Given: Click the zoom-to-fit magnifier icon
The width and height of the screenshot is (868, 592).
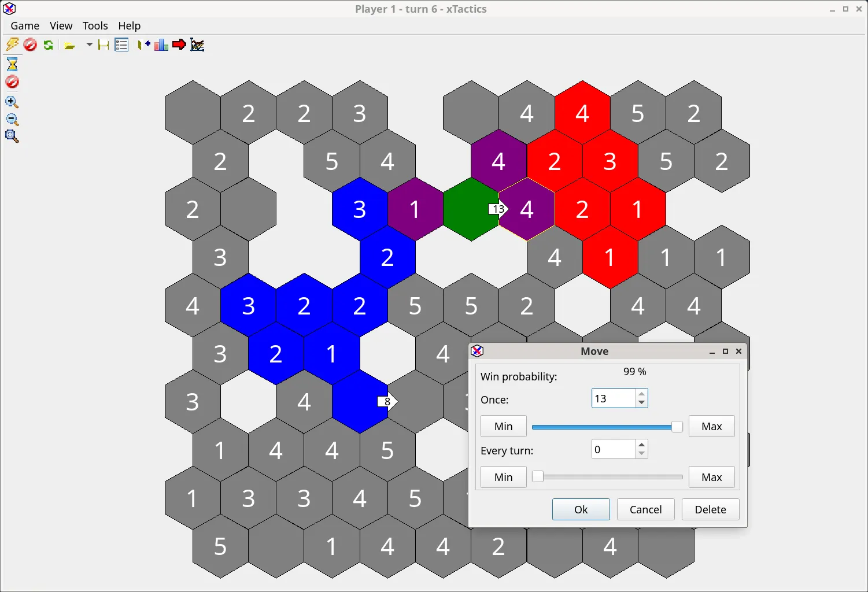Looking at the screenshot, I should [12, 136].
